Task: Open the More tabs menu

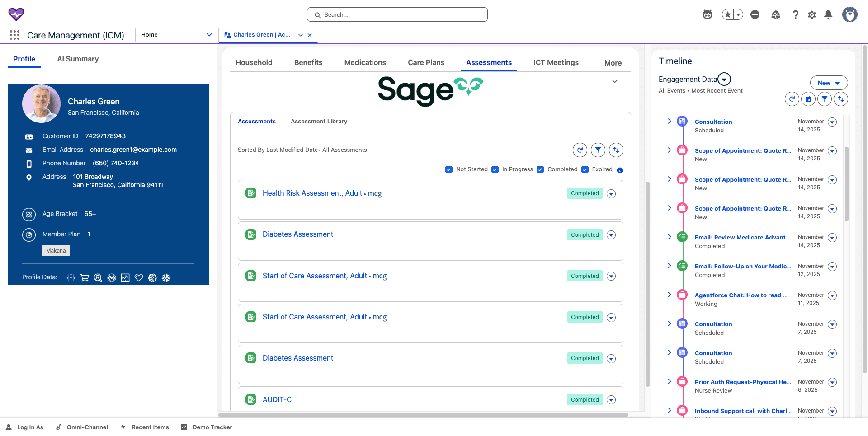Action: click(613, 63)
